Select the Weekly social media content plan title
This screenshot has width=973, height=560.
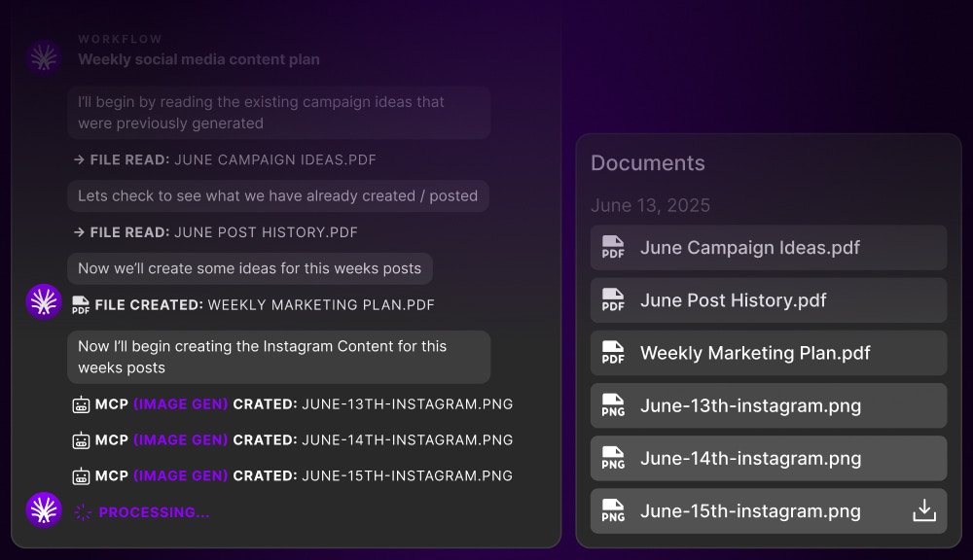(x=198, y=59)
